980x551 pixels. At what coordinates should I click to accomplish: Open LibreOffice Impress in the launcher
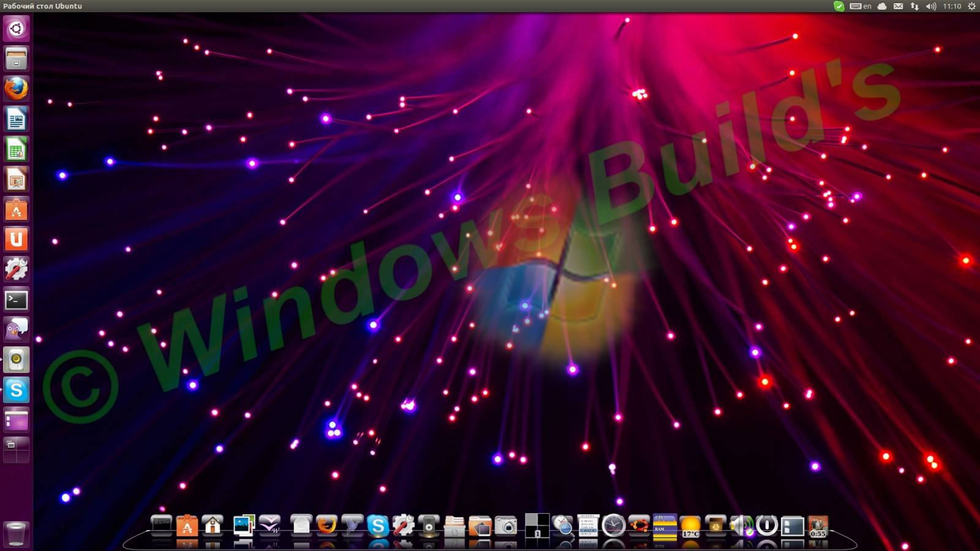[x=17, y=179]
